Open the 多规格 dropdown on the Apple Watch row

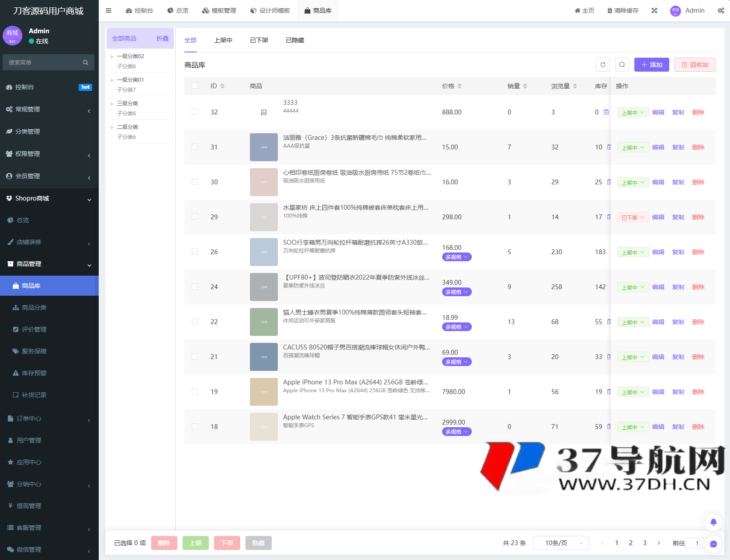click(456, 431)
